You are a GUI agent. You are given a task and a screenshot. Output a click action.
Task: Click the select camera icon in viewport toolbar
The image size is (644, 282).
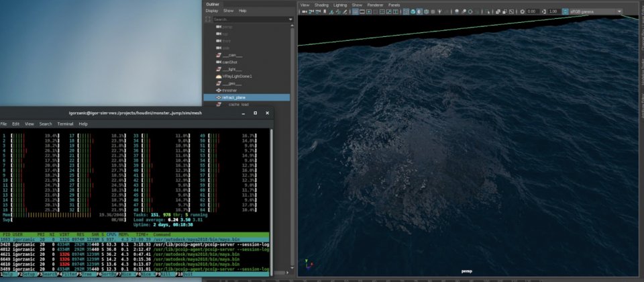pos(305,11)
